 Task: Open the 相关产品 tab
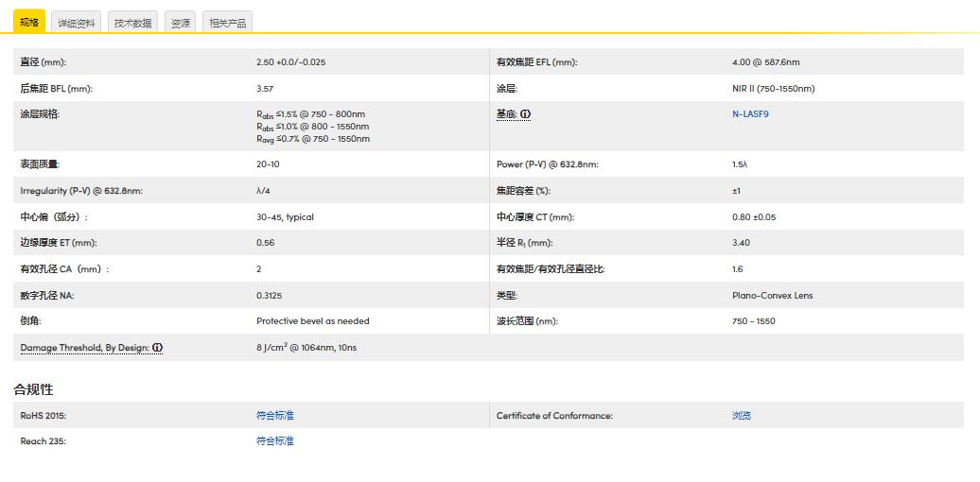click(227, 23)
